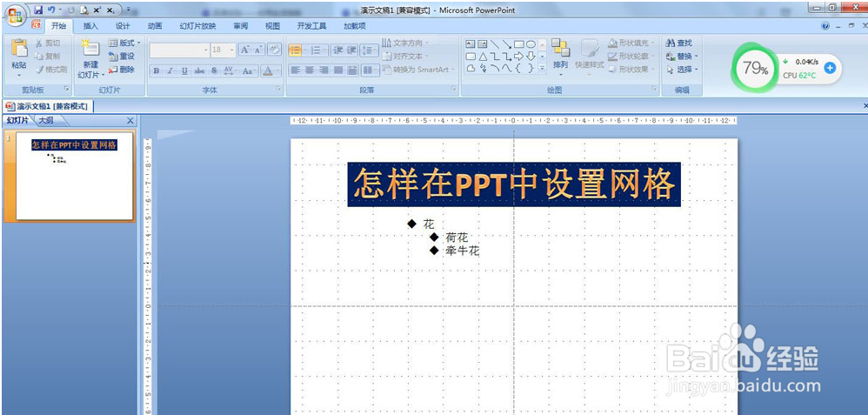Open the Review (审阅) tab
Screen dimensions: 868x415
(x=241, y=26)
